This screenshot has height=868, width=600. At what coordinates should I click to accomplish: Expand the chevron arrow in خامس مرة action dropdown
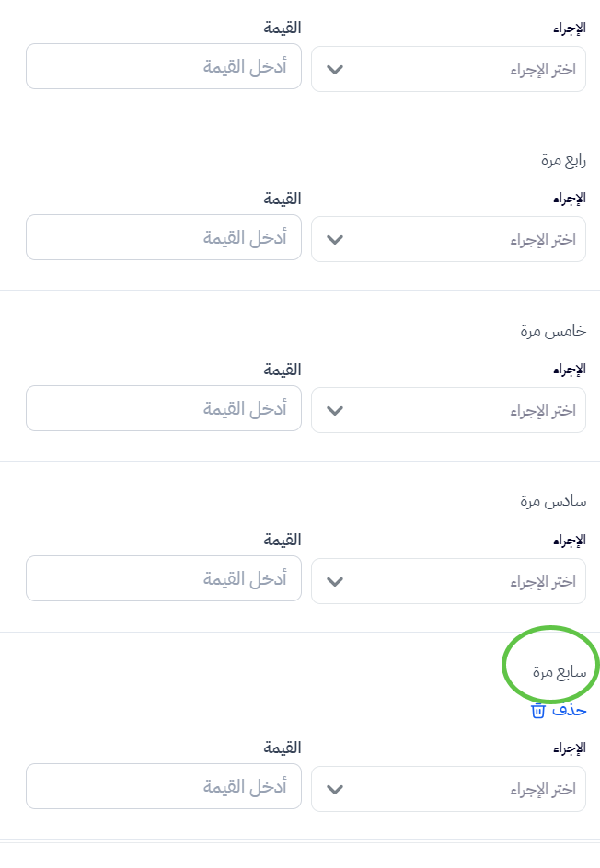[x=335, y=411]
